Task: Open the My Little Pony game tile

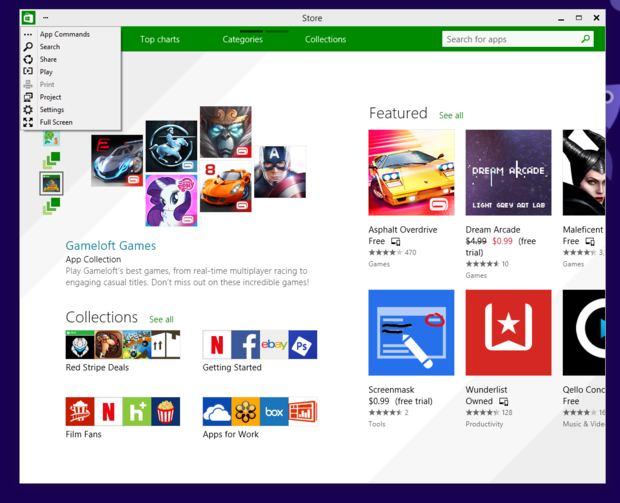Action: tap(171, 200)
